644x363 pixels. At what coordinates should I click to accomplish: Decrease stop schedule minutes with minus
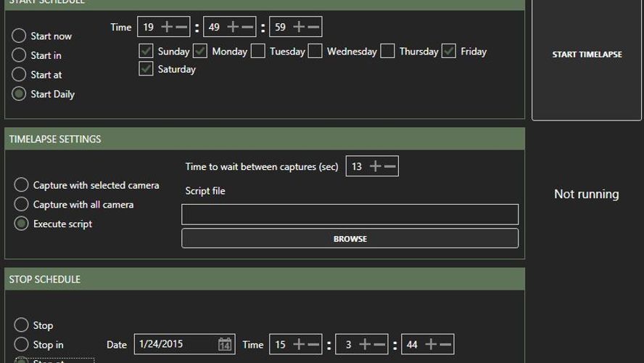380,344
